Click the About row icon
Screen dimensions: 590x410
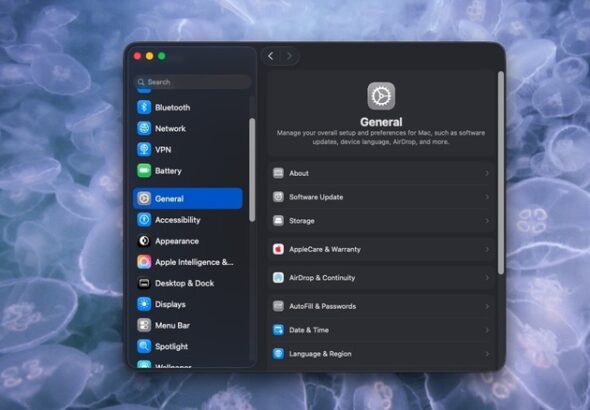click(x=278, y=173)
